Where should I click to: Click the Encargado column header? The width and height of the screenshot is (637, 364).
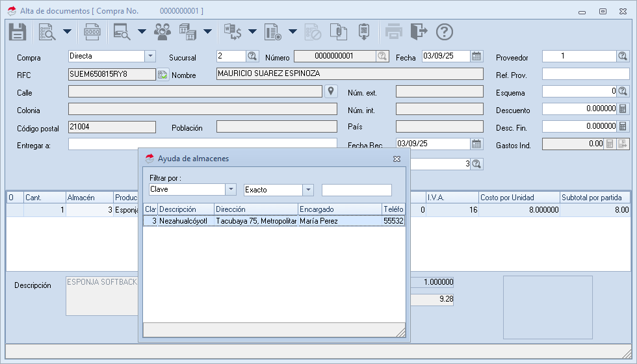(x=339, y=209)
